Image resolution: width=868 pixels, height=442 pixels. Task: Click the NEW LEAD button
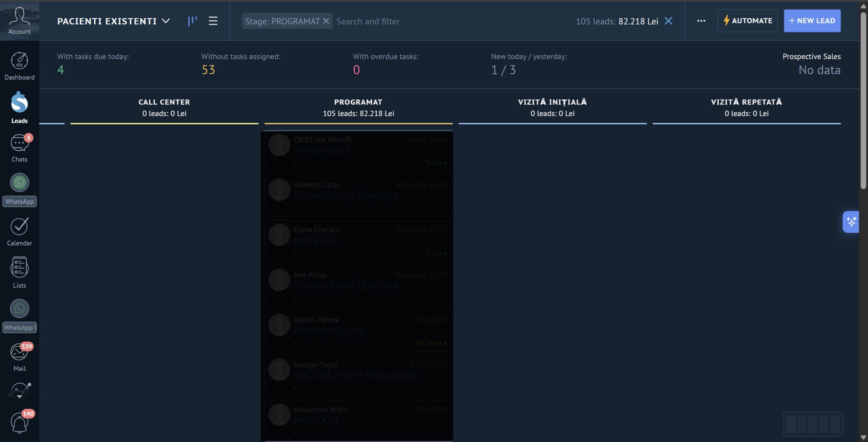tap(812, 21)
